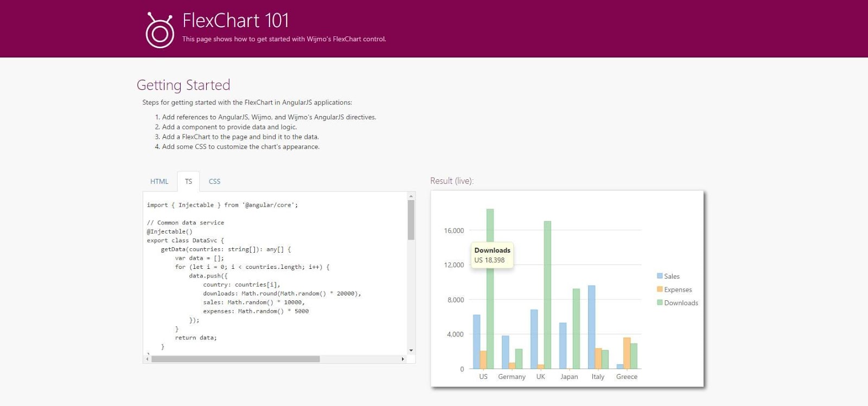Click the horizontal scroll-right arrow
Viewport: 868px width, 406px height.
coord(403,359)
